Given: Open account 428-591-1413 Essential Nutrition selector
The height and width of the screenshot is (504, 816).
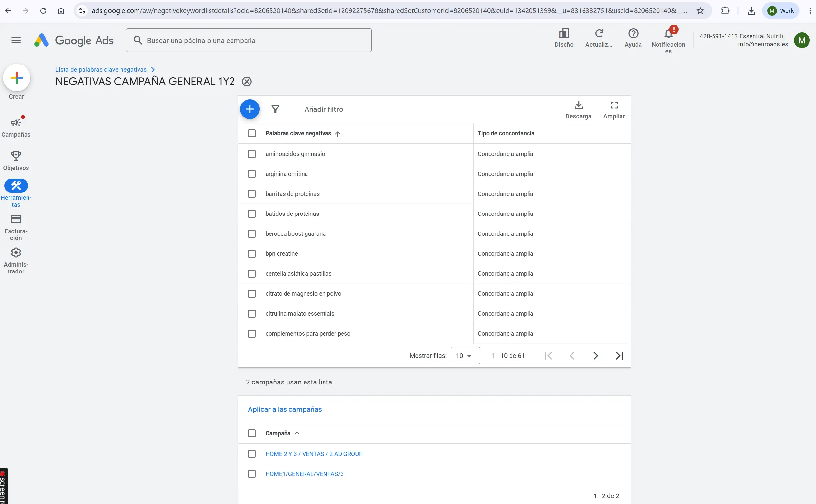Looking at the screenshot, I should pyautogui.click(x=743, y=40).
